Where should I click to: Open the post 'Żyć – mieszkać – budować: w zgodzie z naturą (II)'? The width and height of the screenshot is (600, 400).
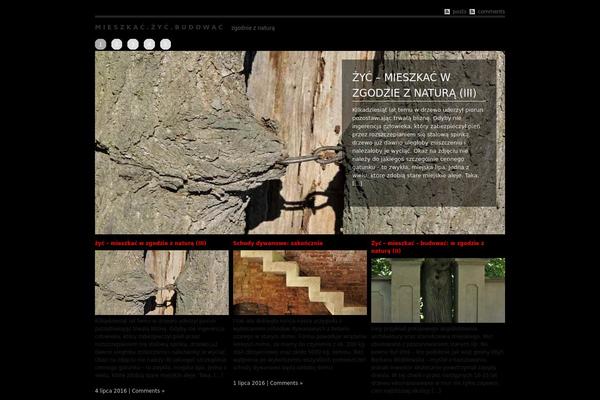click(x=427, y=247)
